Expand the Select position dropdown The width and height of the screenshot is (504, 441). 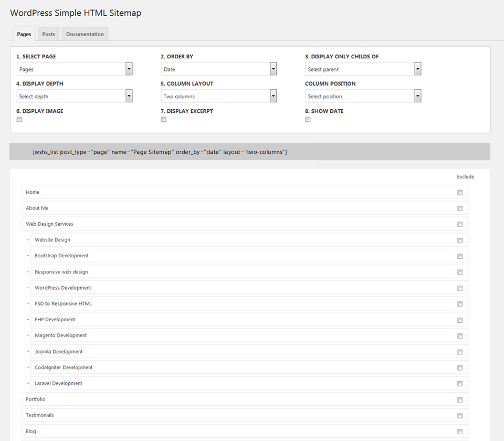tap(363, 96)
